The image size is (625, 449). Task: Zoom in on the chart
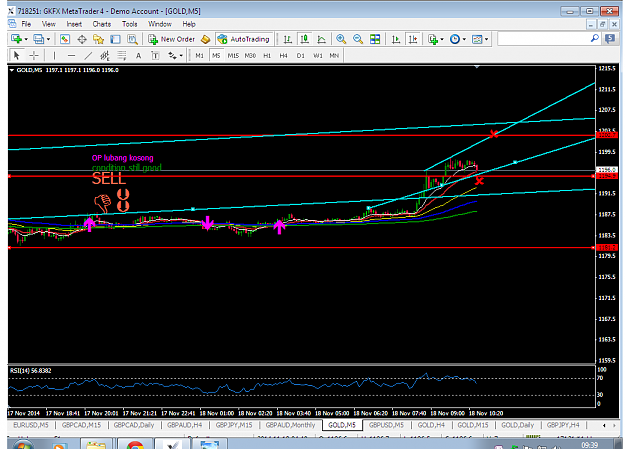click(x=341, y=39)
